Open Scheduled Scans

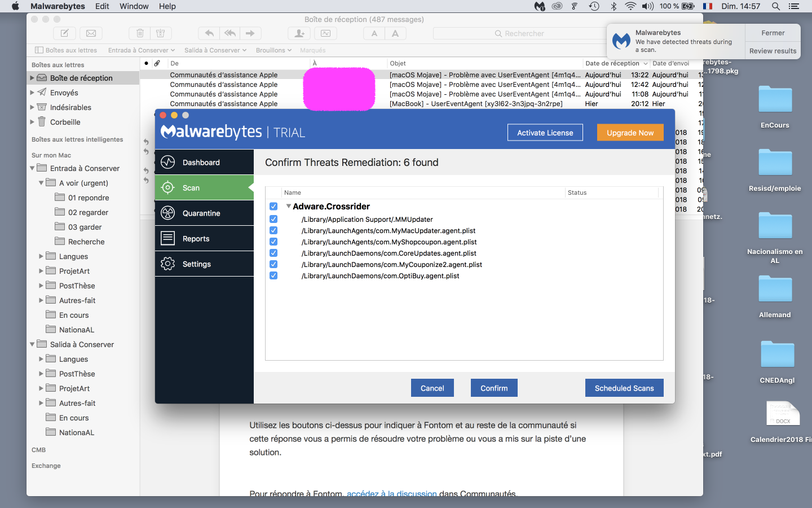click(x=624, y=388)
